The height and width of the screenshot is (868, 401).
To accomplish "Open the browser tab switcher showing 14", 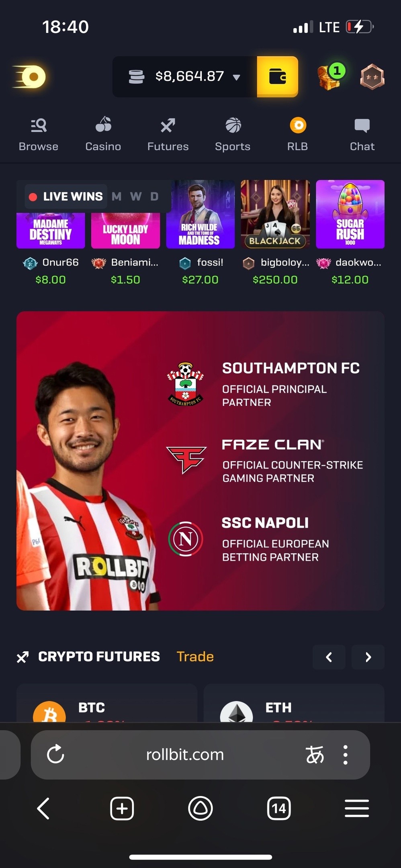I will pyautogui.click(x=279, y=808).
